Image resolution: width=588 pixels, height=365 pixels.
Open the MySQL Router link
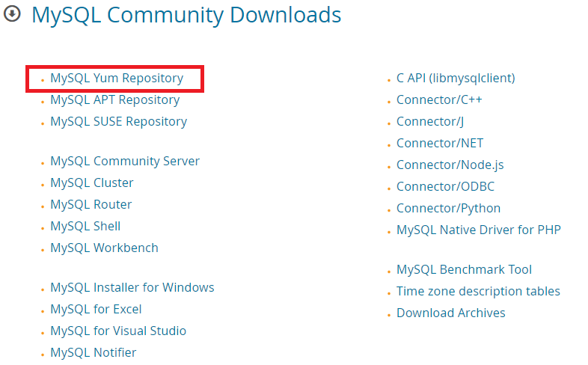[91, 205]
